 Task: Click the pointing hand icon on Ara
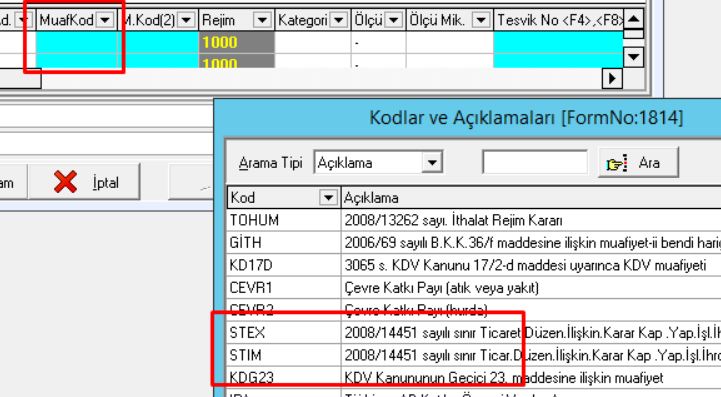(616, 163)
